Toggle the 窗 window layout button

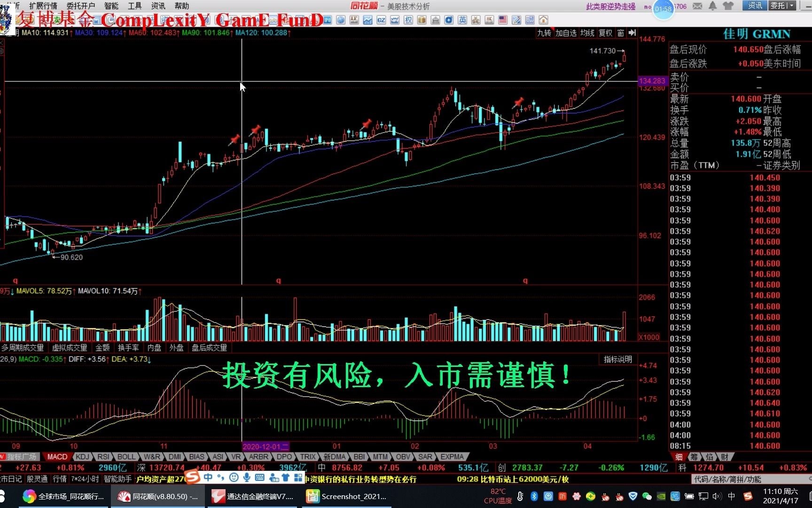[621, 32]
